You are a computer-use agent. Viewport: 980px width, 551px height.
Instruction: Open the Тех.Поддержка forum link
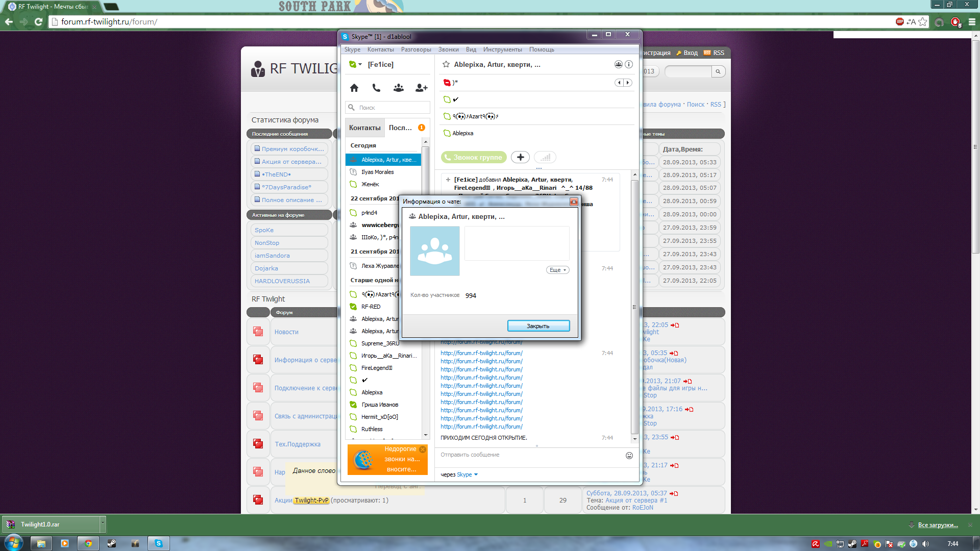298,444
